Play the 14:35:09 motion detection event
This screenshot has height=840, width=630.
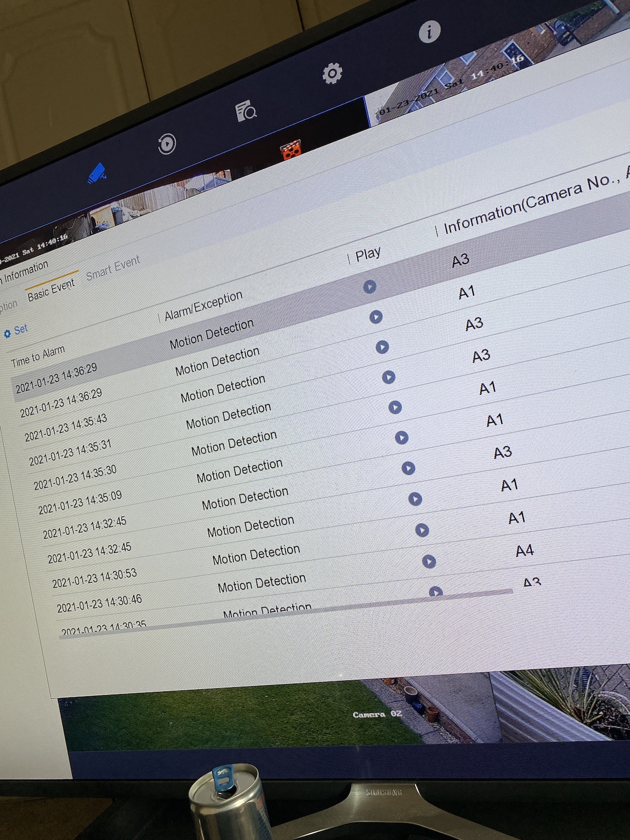pyautogui.click(x=402, y=437)
